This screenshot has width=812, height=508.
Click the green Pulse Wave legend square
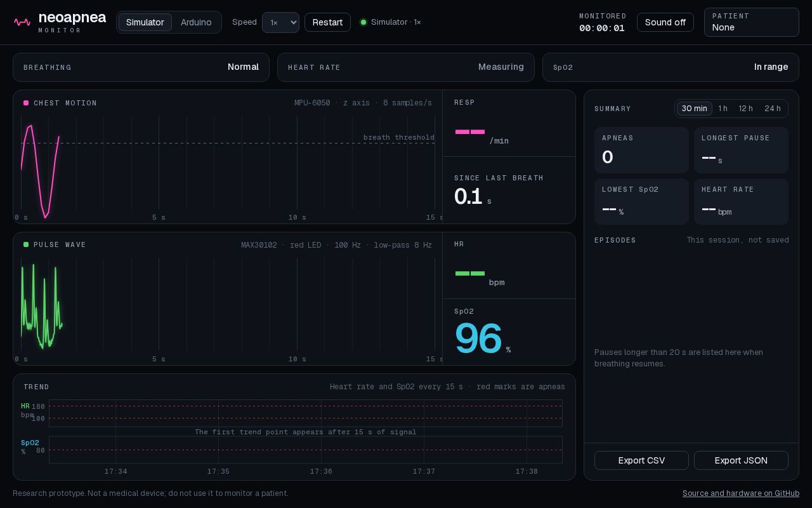point(26,244)
